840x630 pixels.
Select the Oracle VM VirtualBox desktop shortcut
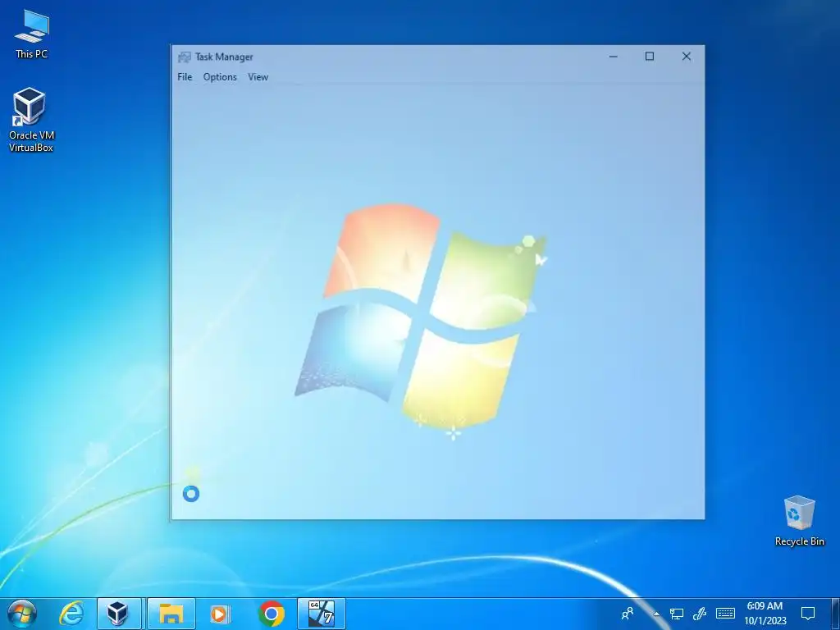coord(31,120)
